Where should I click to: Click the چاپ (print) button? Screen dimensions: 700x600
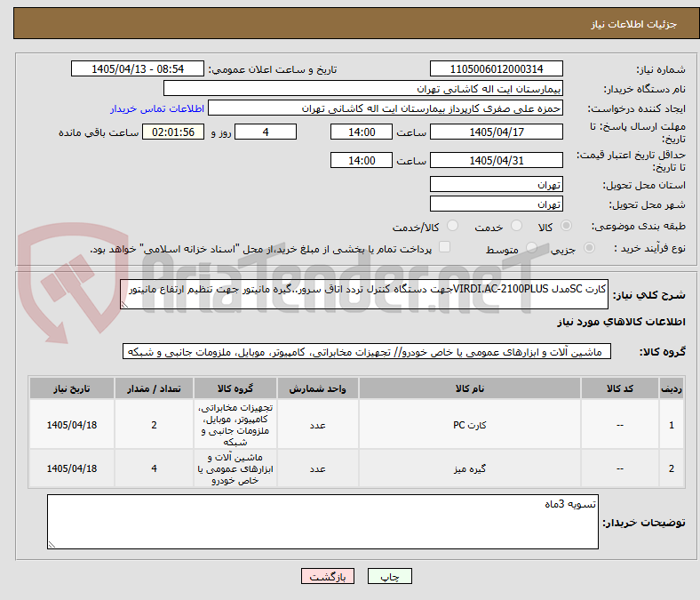(x=389, y=576)
